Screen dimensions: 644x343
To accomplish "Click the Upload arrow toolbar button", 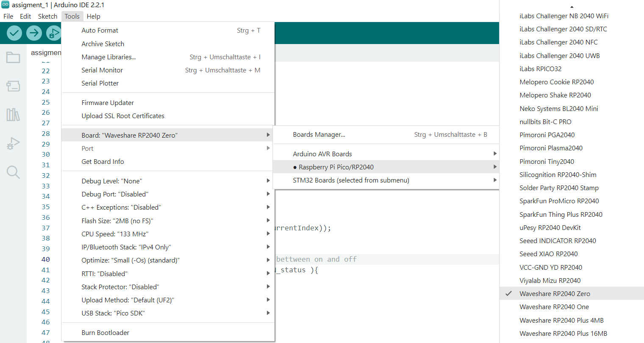I will pos(34,33).
